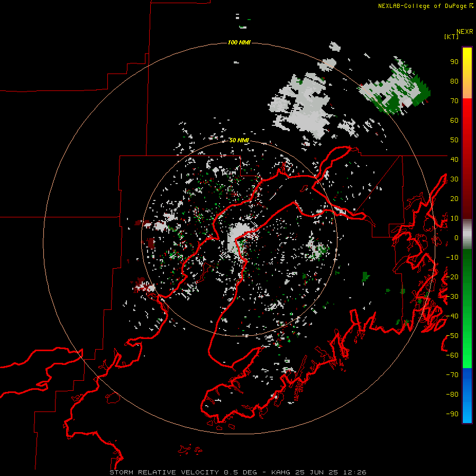This screenshot has height=476, width=476.
Task: Click the 0.5 DEG elevation angle text
Action: click(x=240, y=472)
